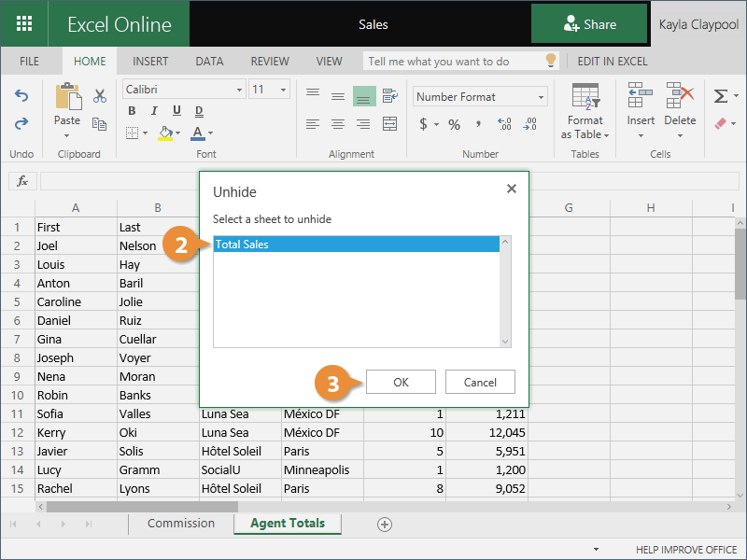This screenshot has height=560, width=747.
Task: Click the Cut scissors icon
Action: point(100,96)
